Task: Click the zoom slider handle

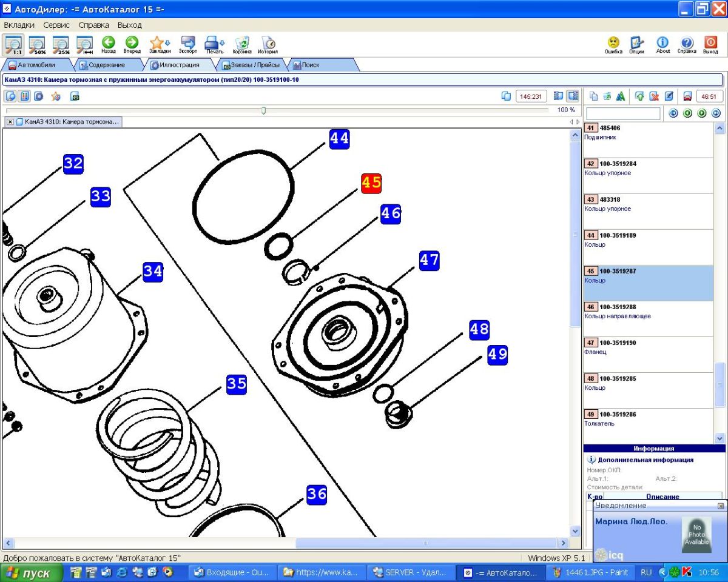Action: 263,110
